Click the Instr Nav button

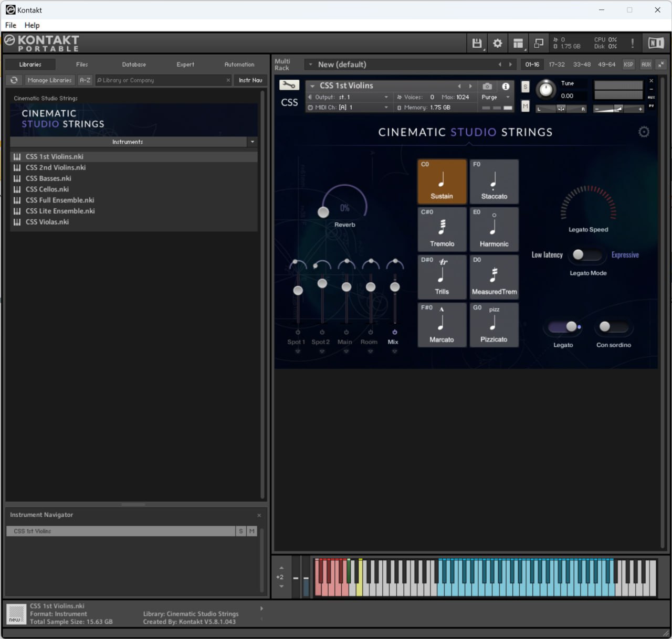coord(250,80)
